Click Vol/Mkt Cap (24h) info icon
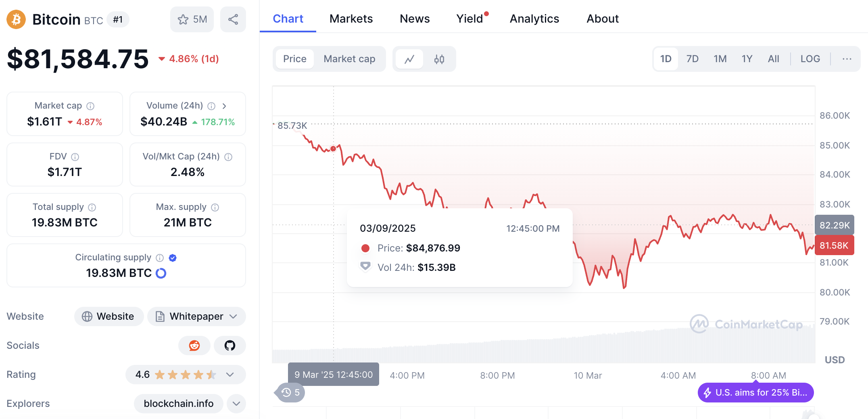868x419 pixels. [x=228, y=157]
